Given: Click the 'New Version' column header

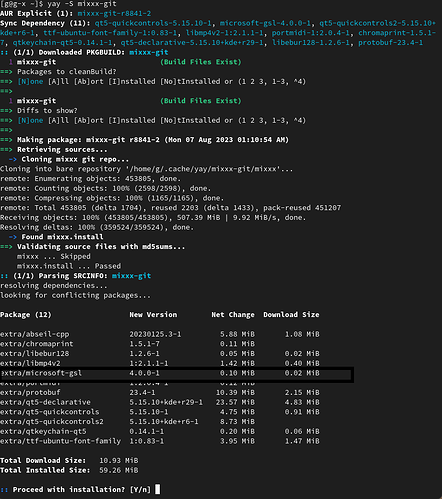Looking at the screenshot, I should [x=153, y=314].
